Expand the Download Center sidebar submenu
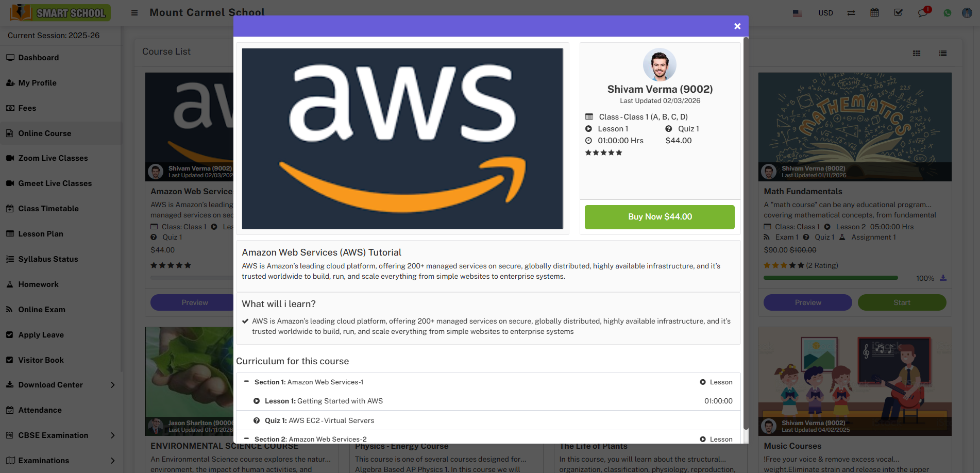 pos(112,385)
